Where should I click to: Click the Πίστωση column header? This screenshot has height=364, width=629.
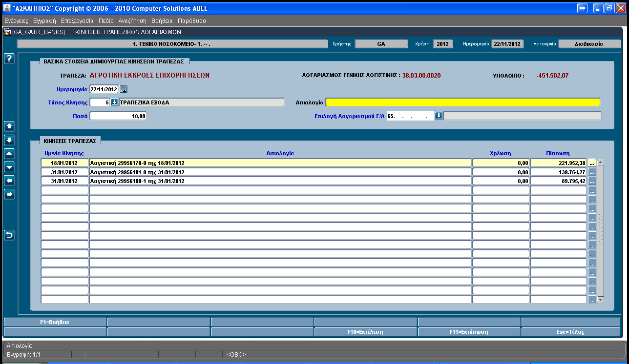[x=558, y=153]
